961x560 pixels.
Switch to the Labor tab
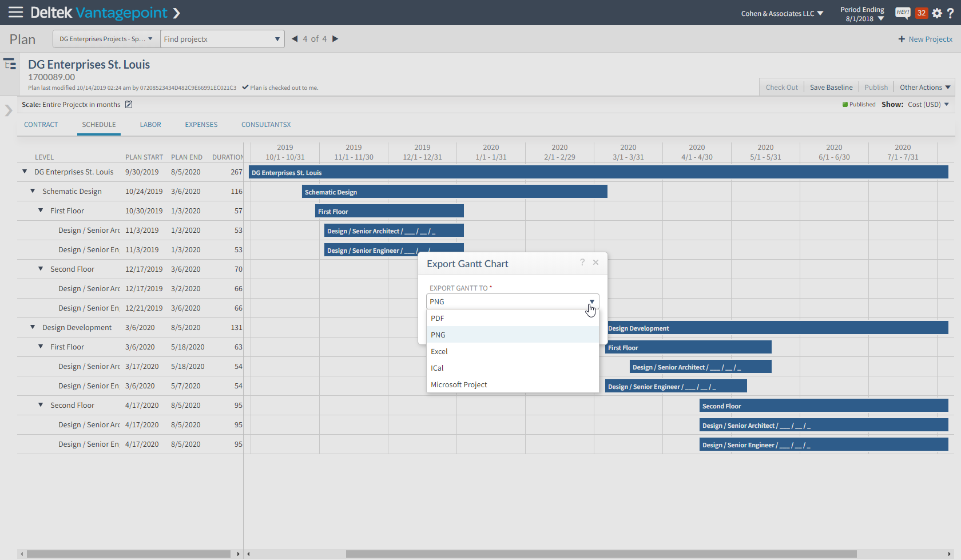point(150,125)
